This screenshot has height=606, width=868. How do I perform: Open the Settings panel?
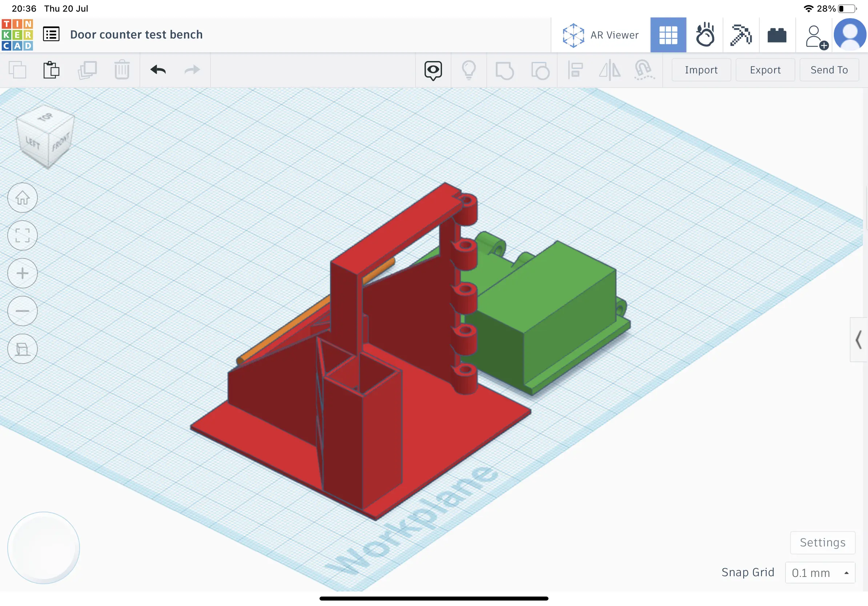(x=823, y=542)
